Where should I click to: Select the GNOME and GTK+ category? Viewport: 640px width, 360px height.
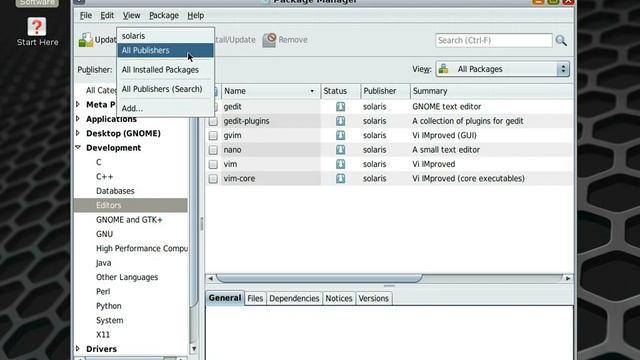click(x=129, y=220)
